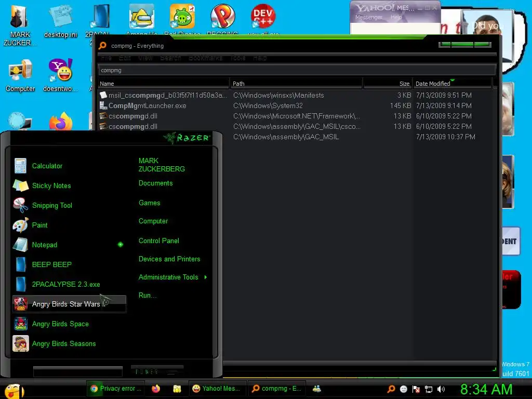Start Angry Birds Space
Image resolution: width=532 pixels, height=399 pixels.
point(69,324)
